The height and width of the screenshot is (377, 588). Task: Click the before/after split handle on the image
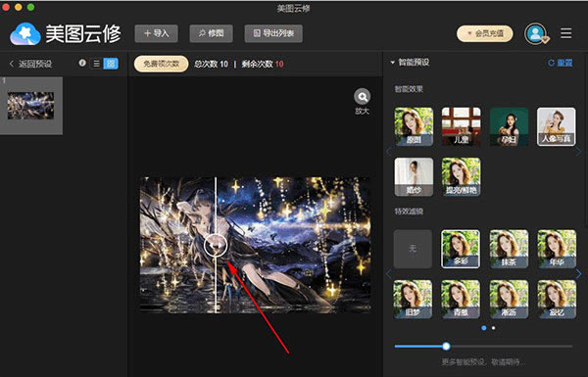click(x=216, y=245)
